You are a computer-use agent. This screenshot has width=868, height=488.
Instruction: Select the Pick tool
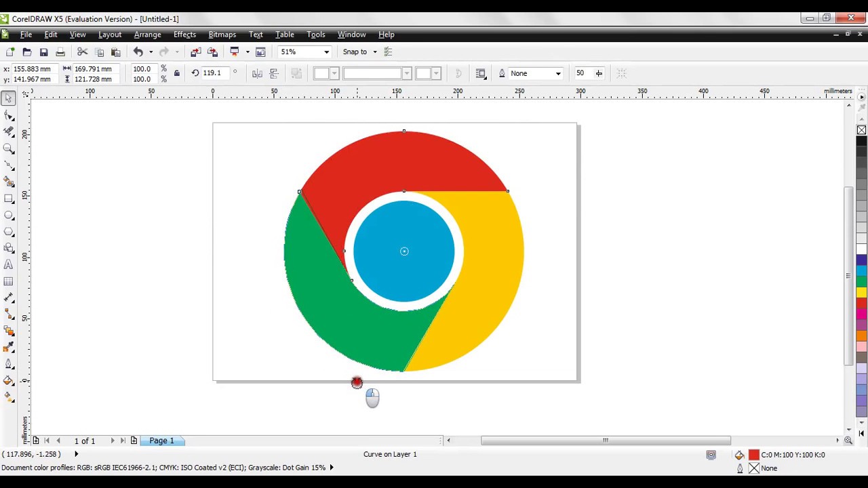pyautogui.click(x=9, y=98)
